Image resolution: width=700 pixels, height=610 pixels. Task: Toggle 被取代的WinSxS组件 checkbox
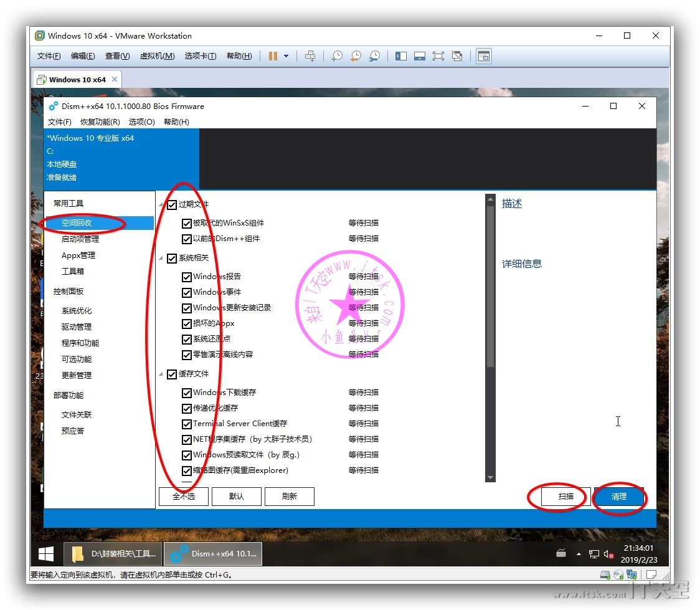click(x=187, y=223)
